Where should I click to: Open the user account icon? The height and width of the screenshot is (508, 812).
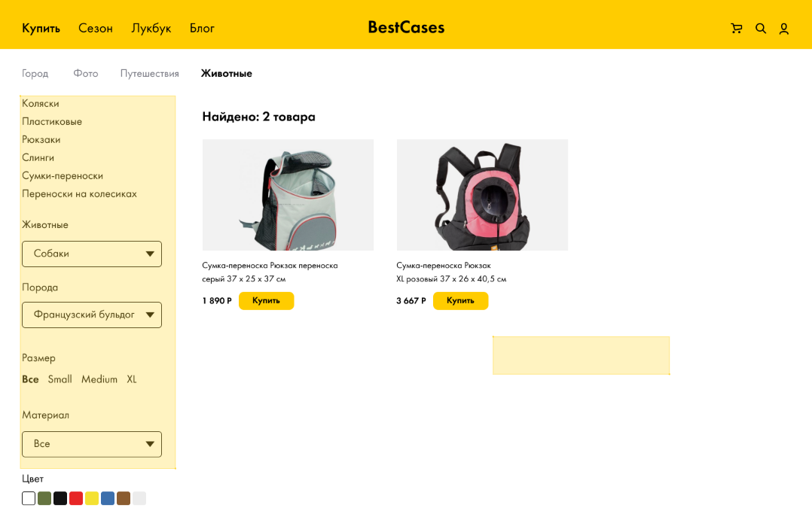point(783,29)
